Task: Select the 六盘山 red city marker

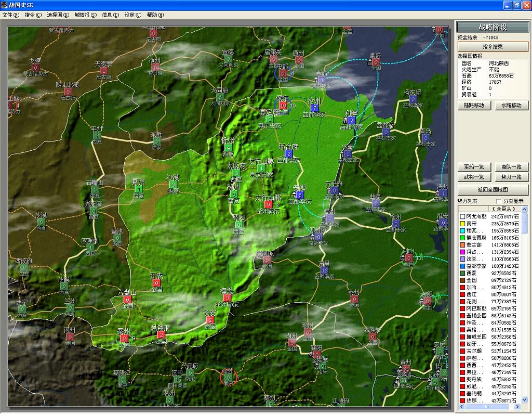Action: click(x=127, y=300)
